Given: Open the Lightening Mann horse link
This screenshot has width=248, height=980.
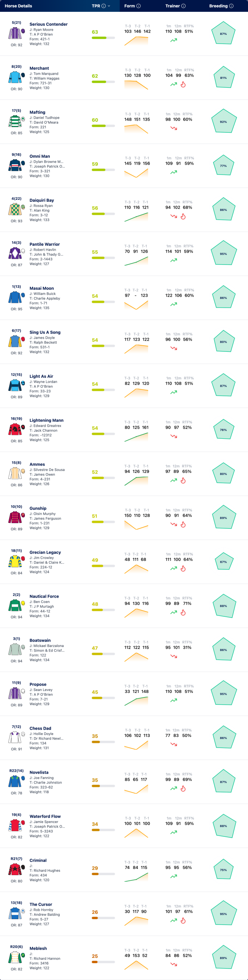Looking at the screenshot, I should tap(46, 420).
